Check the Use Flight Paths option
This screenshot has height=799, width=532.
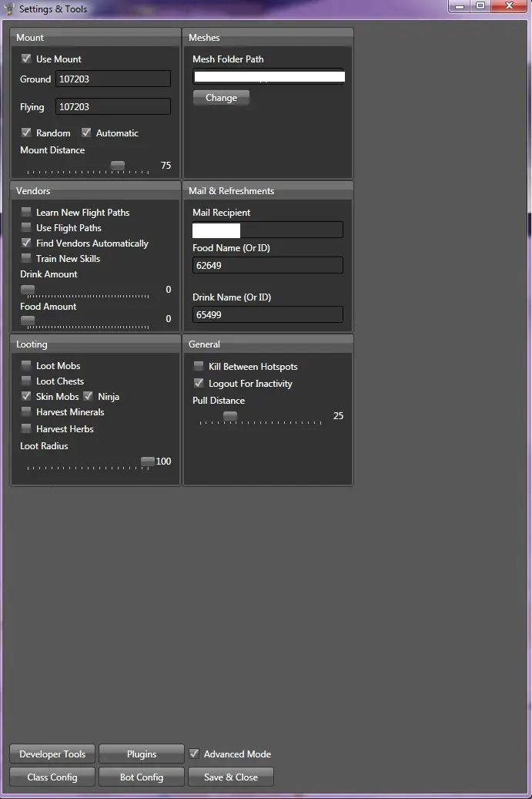[x=26, y=227]
